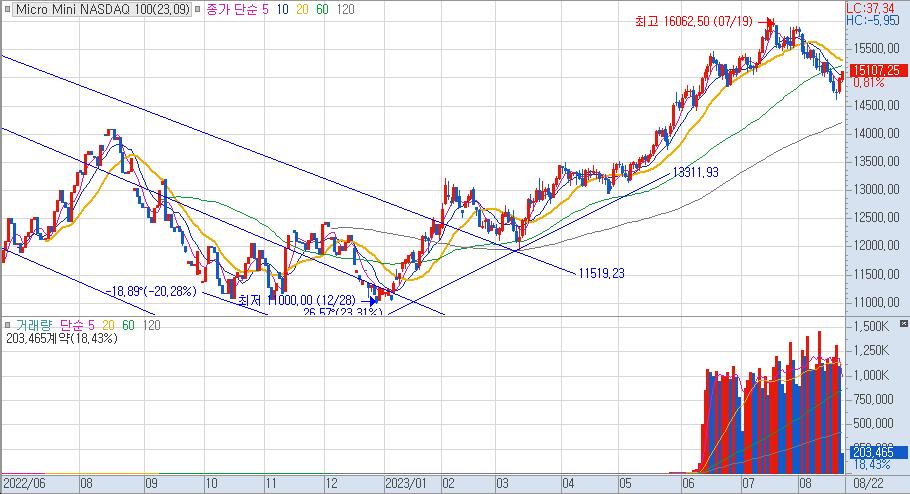Image resolution: width=910 pixels, height=494 pixels.
Task: Select the yellow 20 price moving average label
Action: point(302,10)
